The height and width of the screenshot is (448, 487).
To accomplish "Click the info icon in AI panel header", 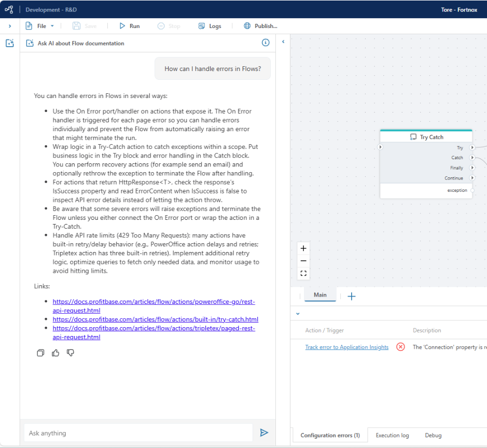I will click(x=266, y=43).
